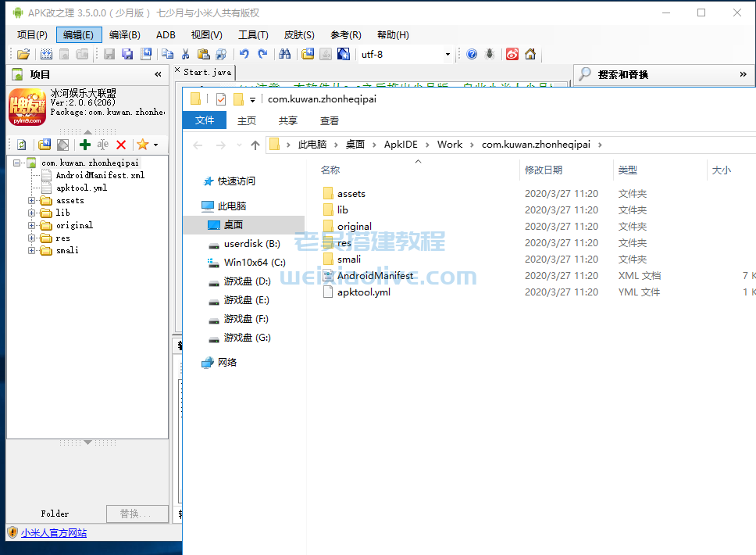Screen dimensions: 756x555
Task: Collapse the com.kuwan.zhonheqipai root node
Action: click(x=17, y=163)
